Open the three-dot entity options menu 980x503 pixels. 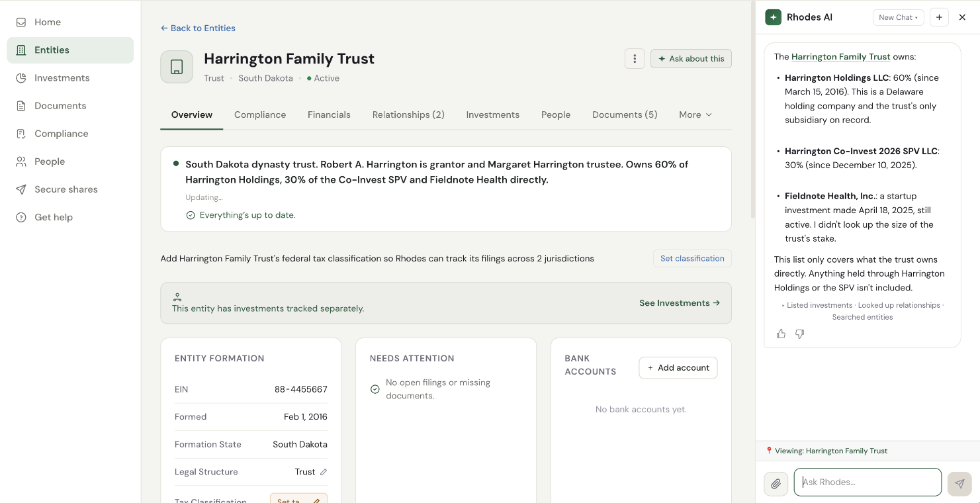[x=635, y=58]
